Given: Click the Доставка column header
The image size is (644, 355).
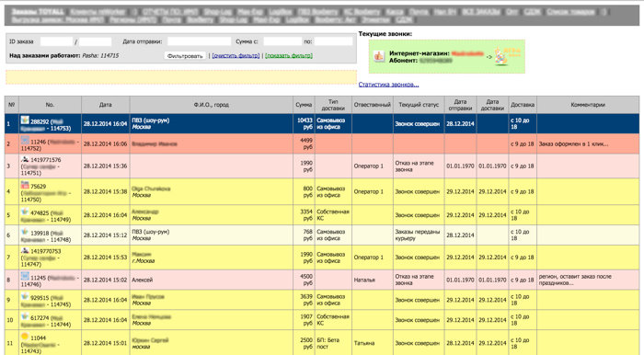Looking at the screenshot, I should (x=523, y=105).
